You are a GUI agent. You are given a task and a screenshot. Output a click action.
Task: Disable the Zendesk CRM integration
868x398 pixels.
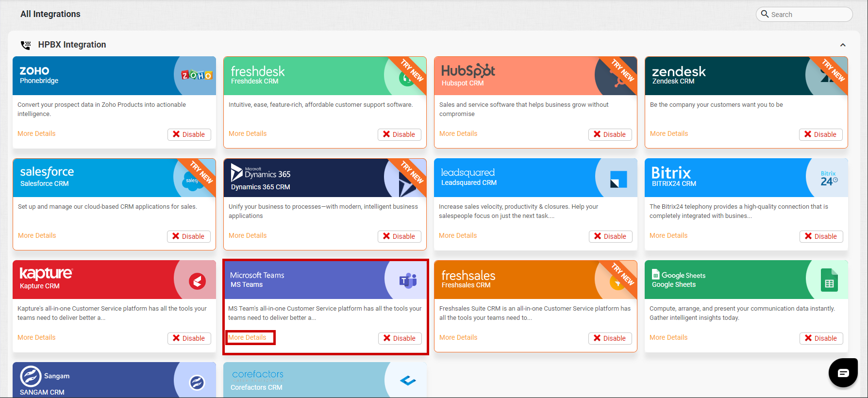pyautogui.click(x=821, y=134)
